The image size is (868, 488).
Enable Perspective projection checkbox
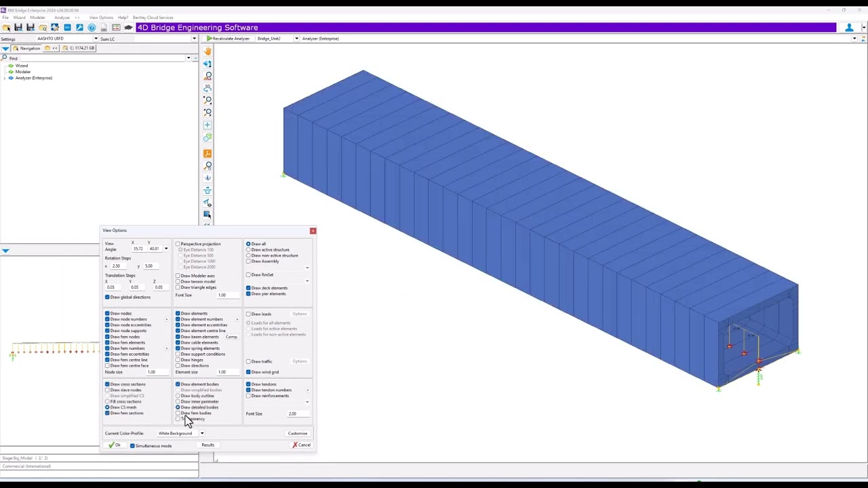click(x=178, y=244)
